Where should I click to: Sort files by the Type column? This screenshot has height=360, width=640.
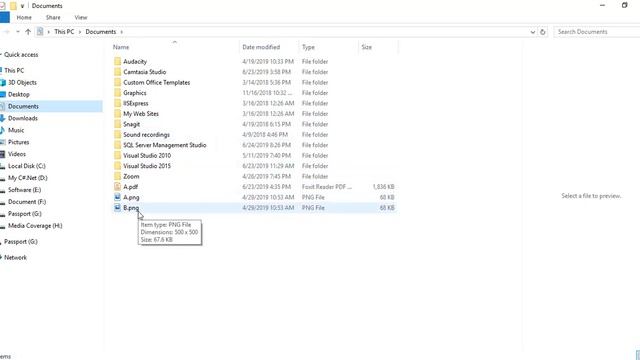point(308,47)
